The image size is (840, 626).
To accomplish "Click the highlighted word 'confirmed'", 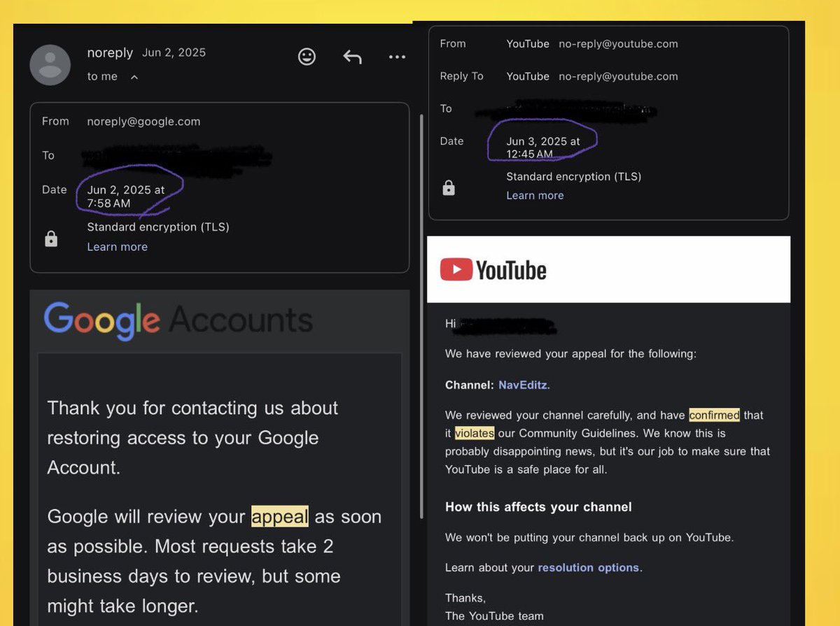I will [714, 415].
